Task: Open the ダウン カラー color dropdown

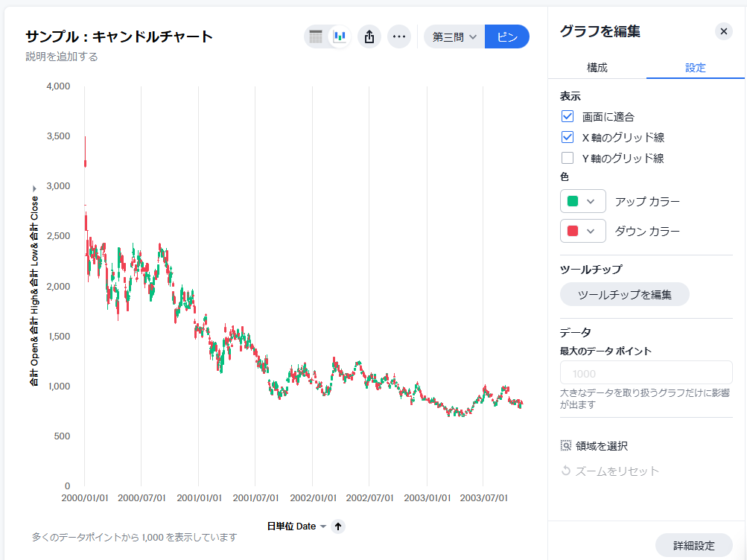Action: click(582, 231)
